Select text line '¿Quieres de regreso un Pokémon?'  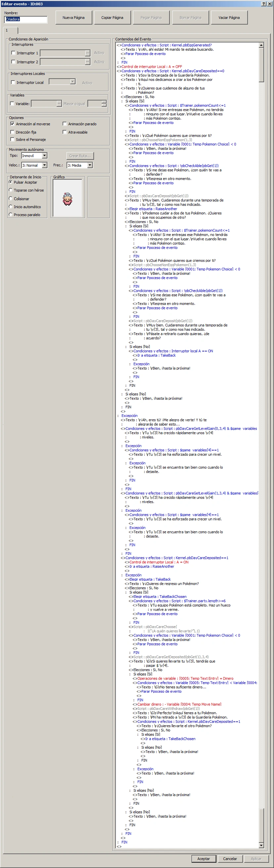(162, 584)
